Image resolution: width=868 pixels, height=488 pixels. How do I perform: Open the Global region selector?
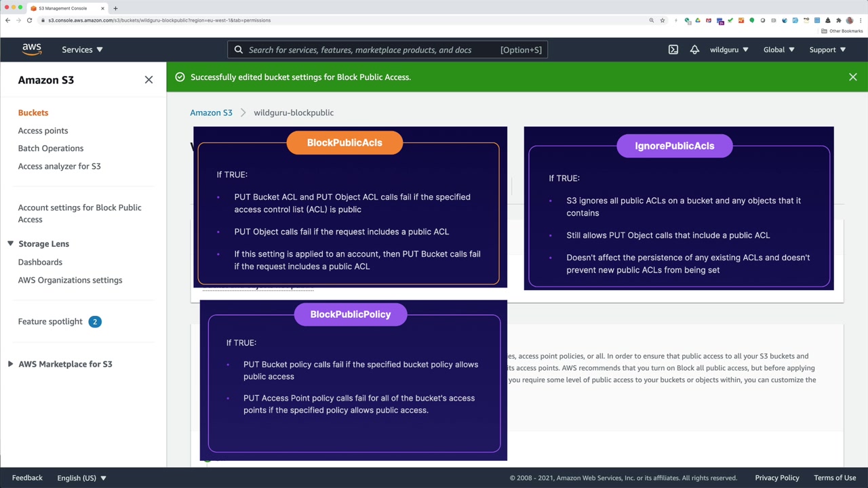(778, 49)
